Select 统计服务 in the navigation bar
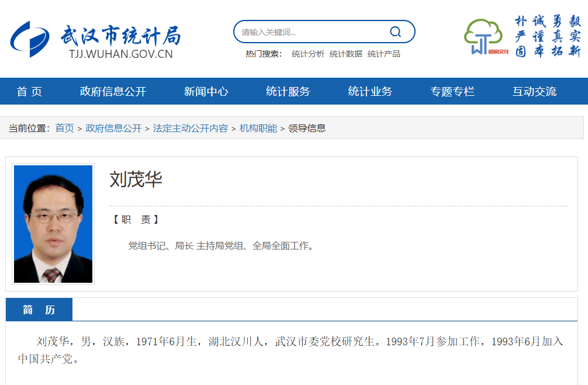The image size is (588, 385). click(287, 91)
